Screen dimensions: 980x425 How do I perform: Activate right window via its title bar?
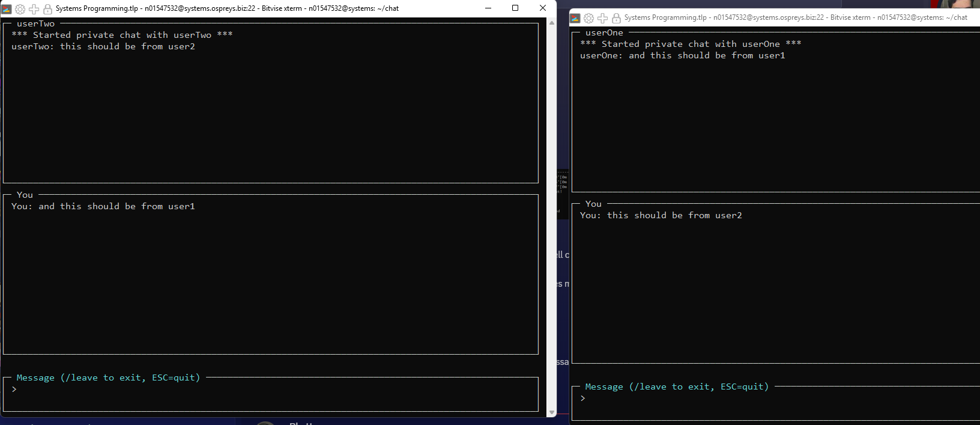796,18
